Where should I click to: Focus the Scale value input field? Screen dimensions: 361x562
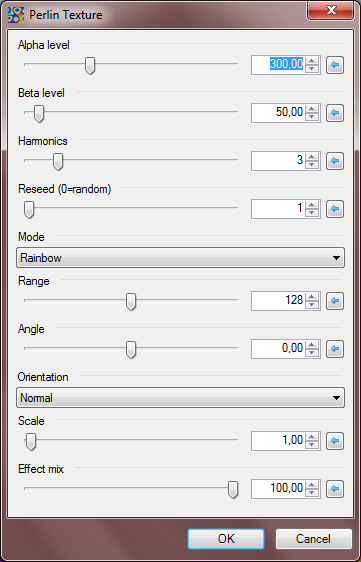click(278, 440)
